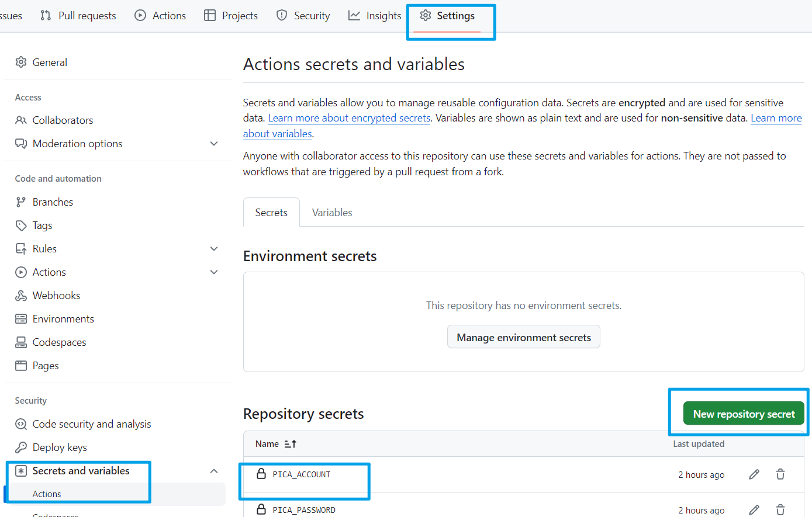Click the trash delete icon for PICA_ACCOUNT
The height and width of the screenshot is (517, 812).
780,474
